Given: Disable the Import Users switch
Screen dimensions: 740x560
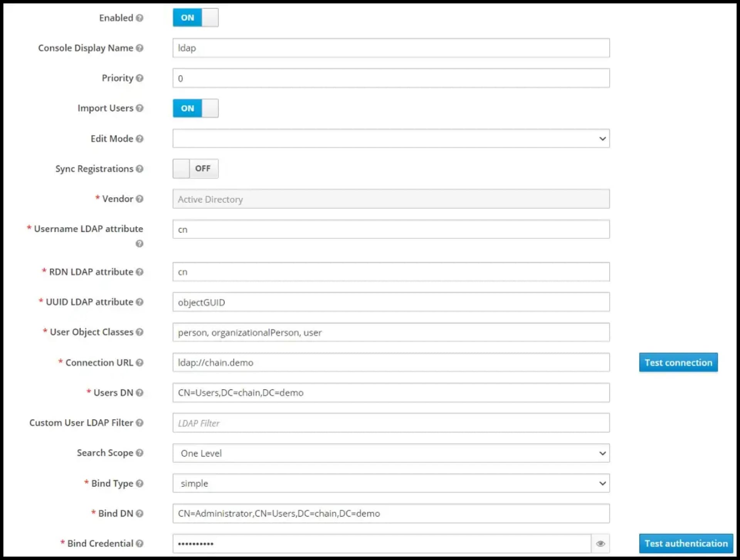Looking at the screenshot, I should [x=195, y=108].
